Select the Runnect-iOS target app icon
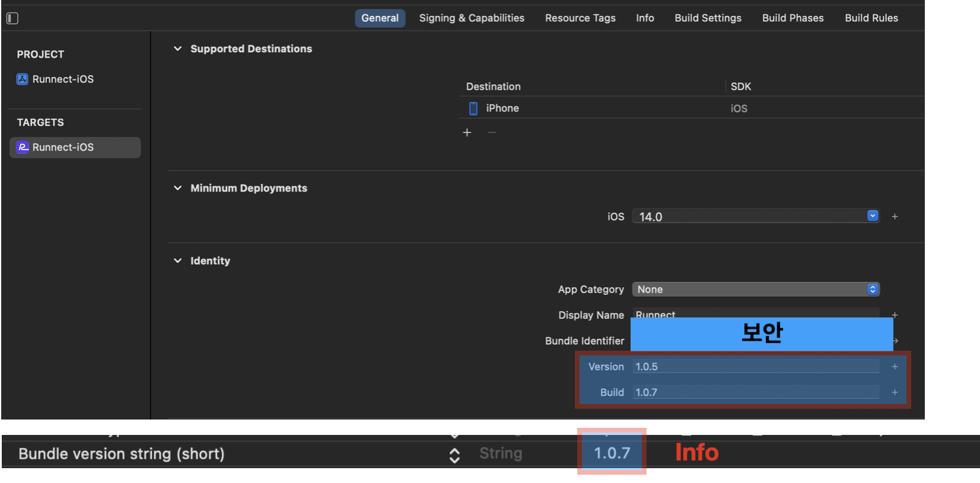 [23, 147]
